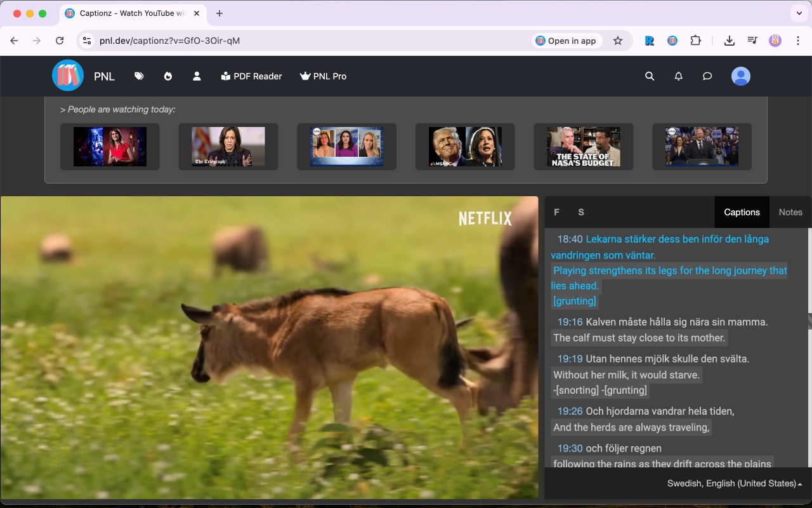Click the Chrome profile avatar
This screenshot has height=508, width=812.
[775, 41]
